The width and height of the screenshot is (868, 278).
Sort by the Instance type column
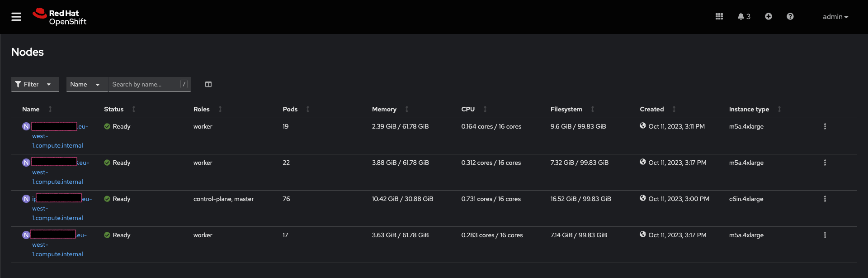coord(749,109)
